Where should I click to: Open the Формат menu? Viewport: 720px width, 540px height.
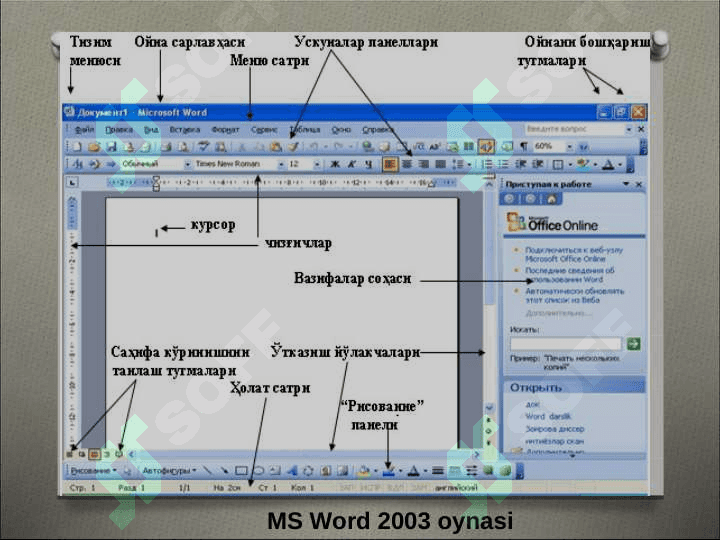point(225,130)
